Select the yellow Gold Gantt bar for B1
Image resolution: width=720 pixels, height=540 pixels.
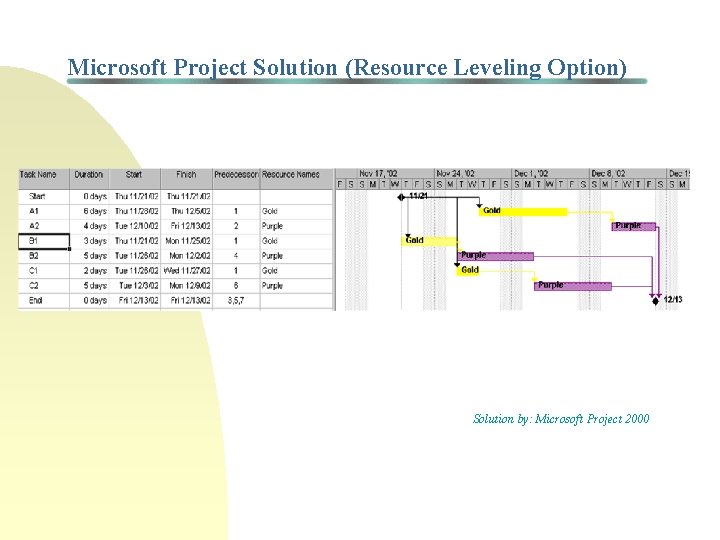(429, 241)
